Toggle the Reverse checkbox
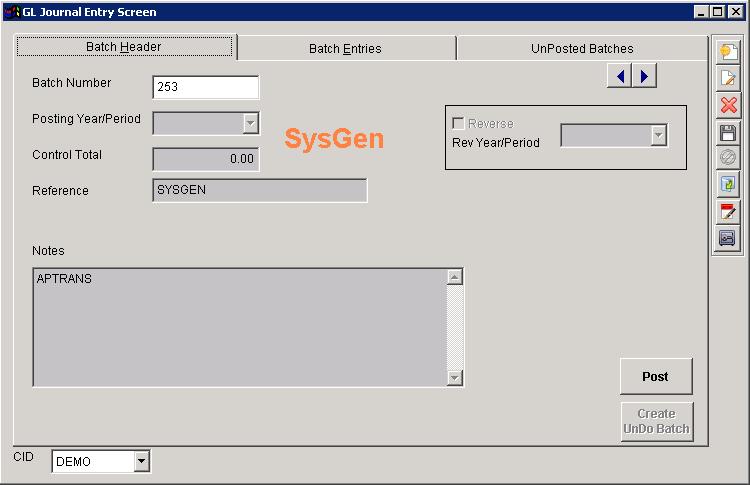750x485 pixels. pos(459,124)
